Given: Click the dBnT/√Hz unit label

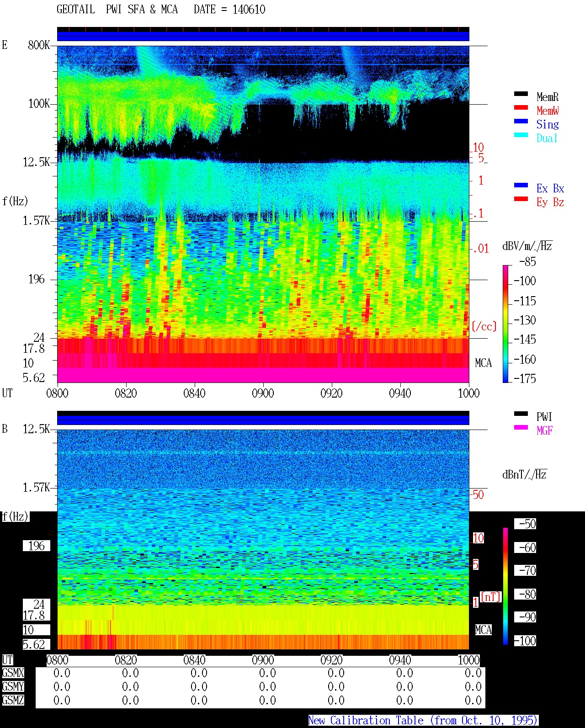Looking at the screenshot, I should (x=525, y=474).
